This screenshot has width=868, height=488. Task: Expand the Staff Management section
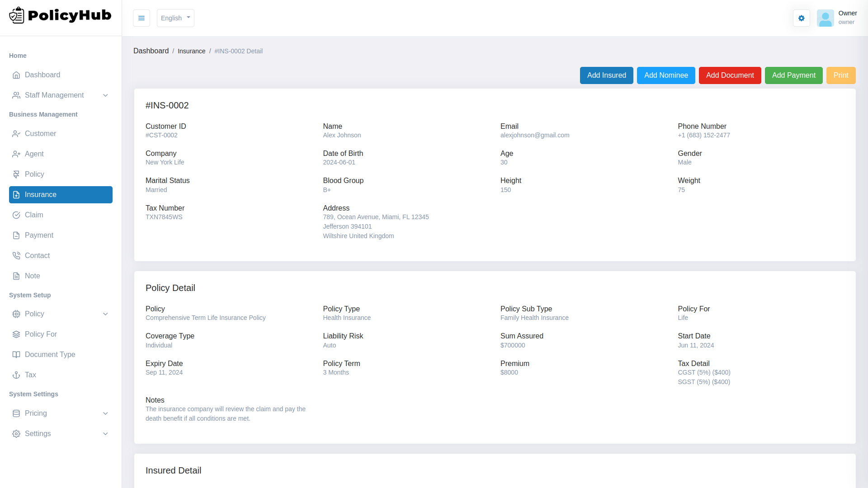click(105, 95)
